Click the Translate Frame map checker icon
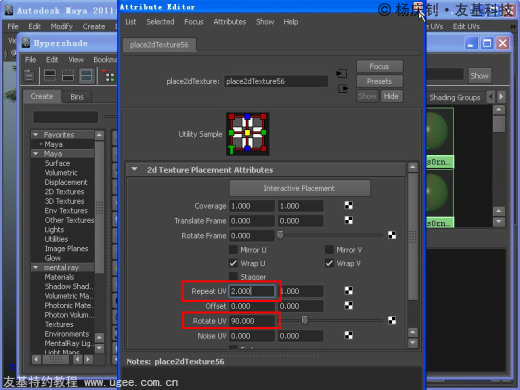 (349, 220)
